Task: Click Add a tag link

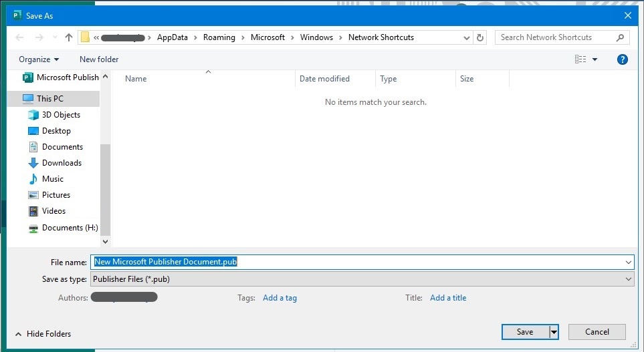Action: 280,298
